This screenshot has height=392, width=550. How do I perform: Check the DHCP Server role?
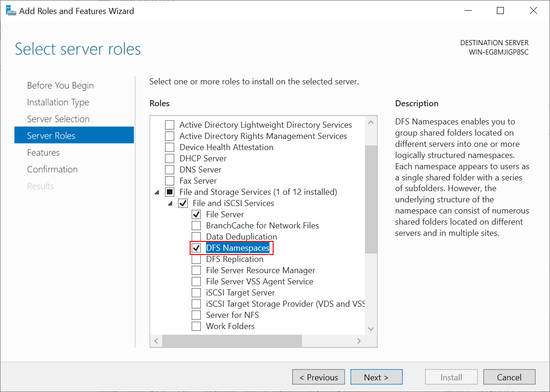coord(170,158)
